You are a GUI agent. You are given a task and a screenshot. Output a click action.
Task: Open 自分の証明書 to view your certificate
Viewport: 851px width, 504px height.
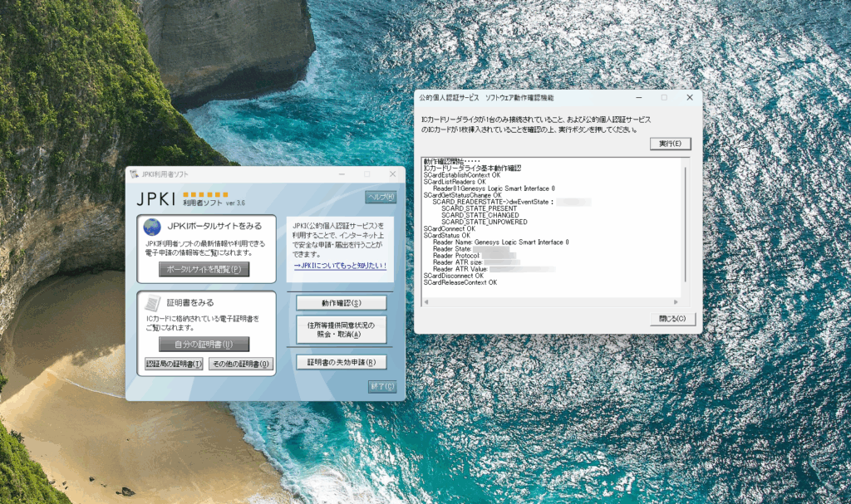pos(205,344)
